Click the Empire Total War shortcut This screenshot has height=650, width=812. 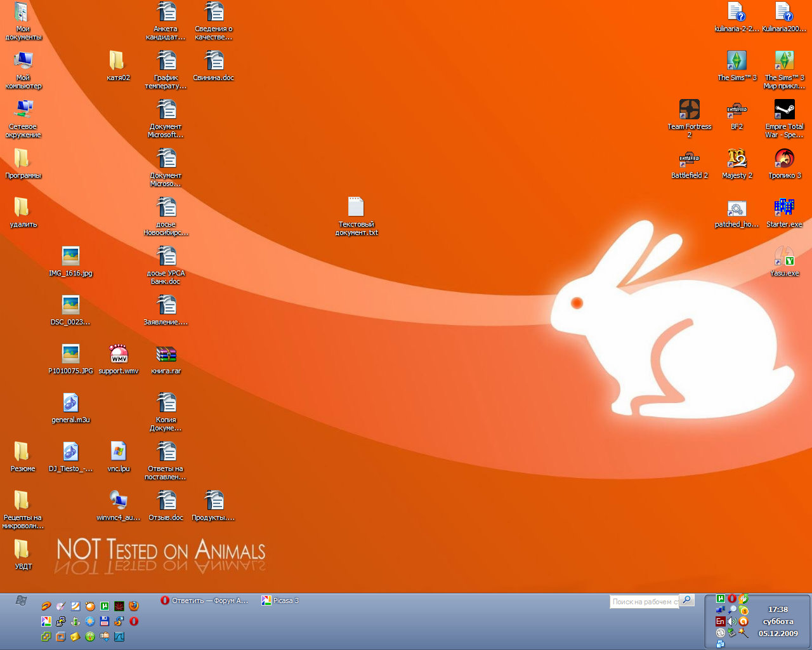coord(784,118)
